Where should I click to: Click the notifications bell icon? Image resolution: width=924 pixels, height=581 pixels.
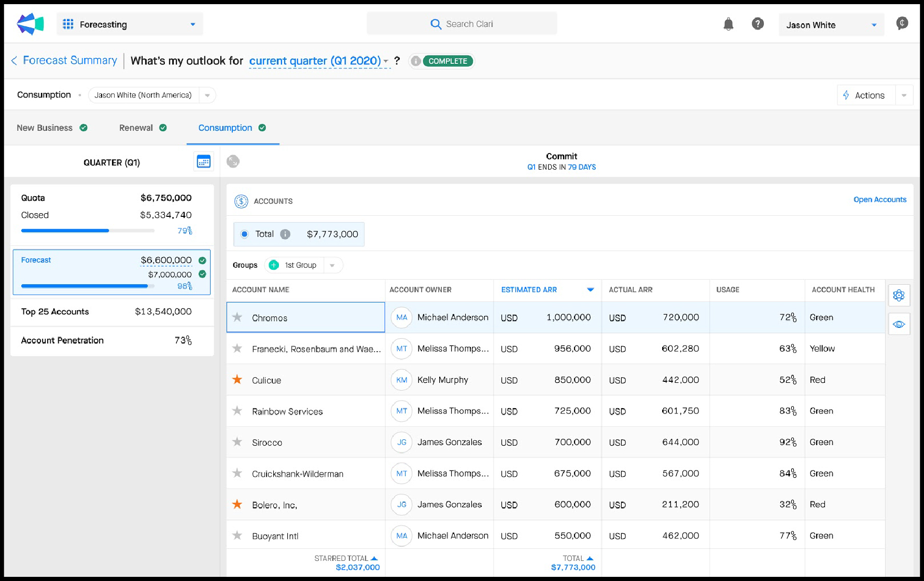[728, 24]
